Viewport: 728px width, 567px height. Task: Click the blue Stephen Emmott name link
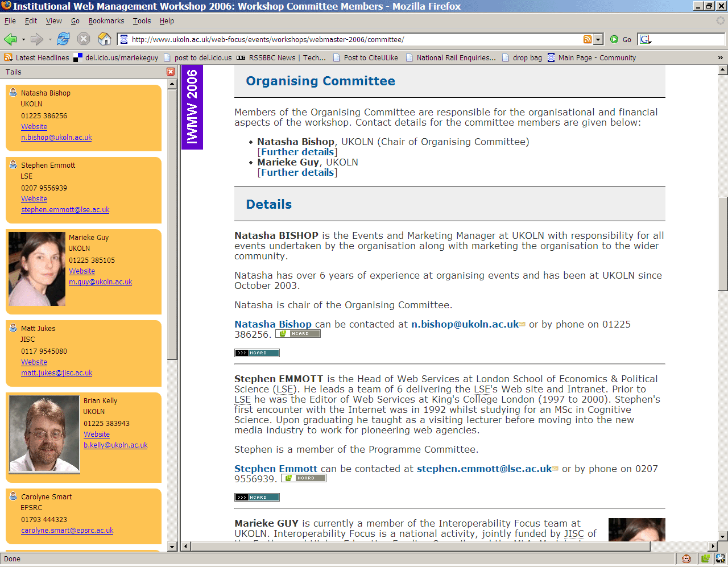[x=276, y=469]
